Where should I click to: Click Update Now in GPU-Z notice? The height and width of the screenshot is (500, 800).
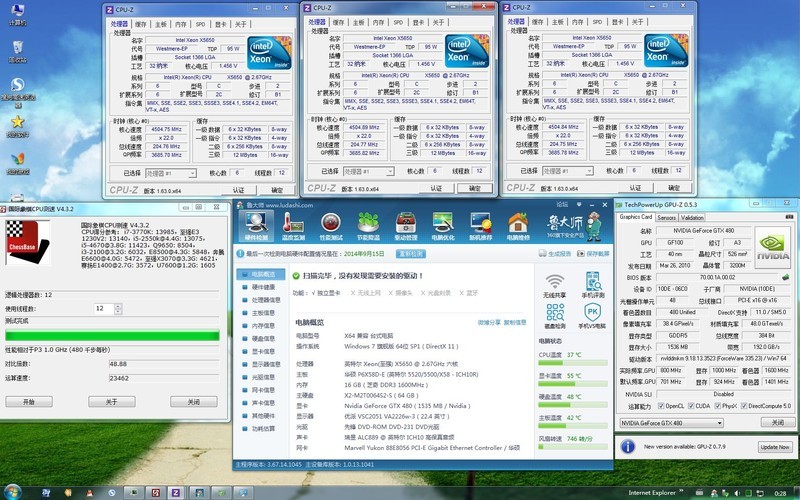pos(774,447)
